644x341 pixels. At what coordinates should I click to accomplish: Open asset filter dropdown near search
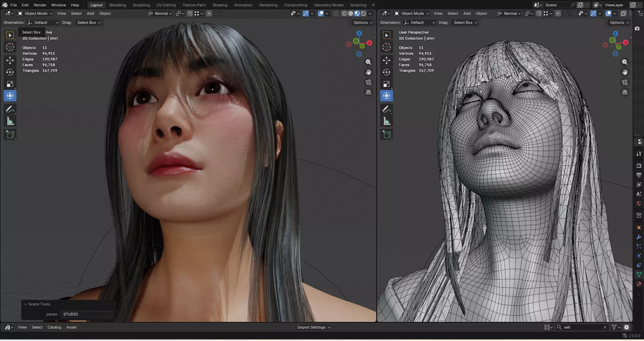point(616,327)
